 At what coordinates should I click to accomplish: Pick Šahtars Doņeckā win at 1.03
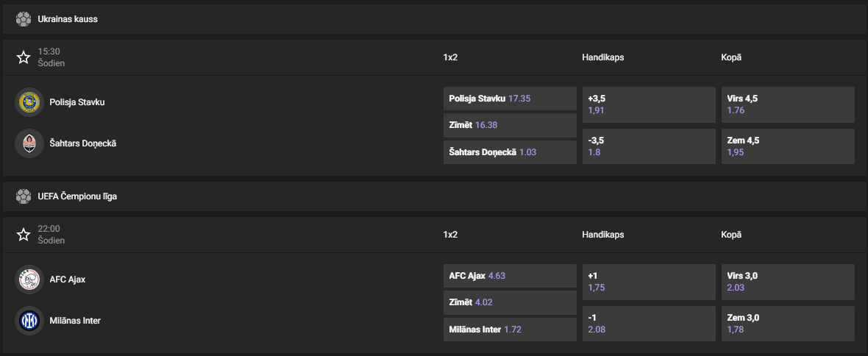point(510,152)
